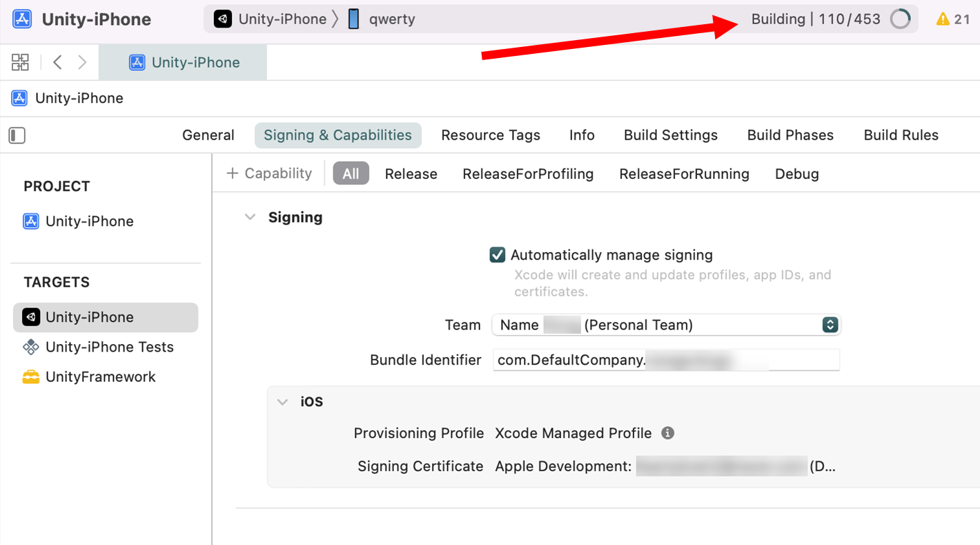The width and height of the screenshot is (980, 545).
Task: Filter by the Release configuration
Action: (x=411, y=174)
